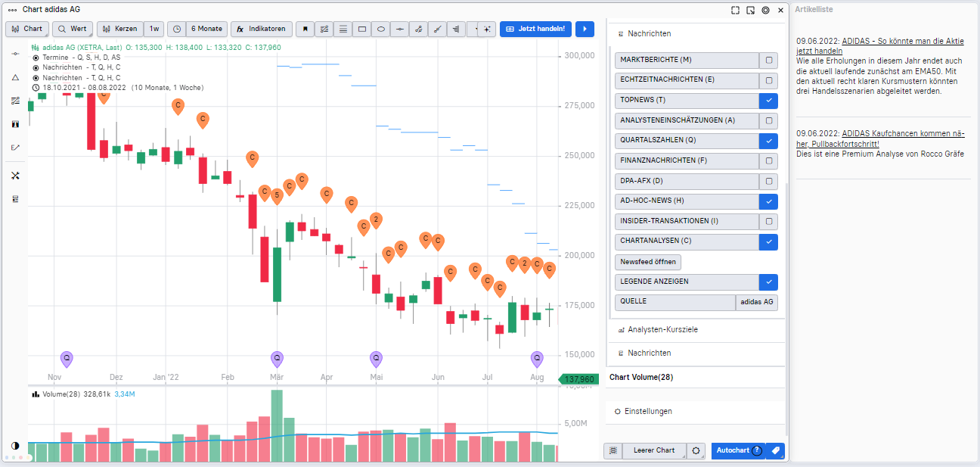980x467 pixels.
Task: Select the brush drawing tool
Action: click(438, 29)
